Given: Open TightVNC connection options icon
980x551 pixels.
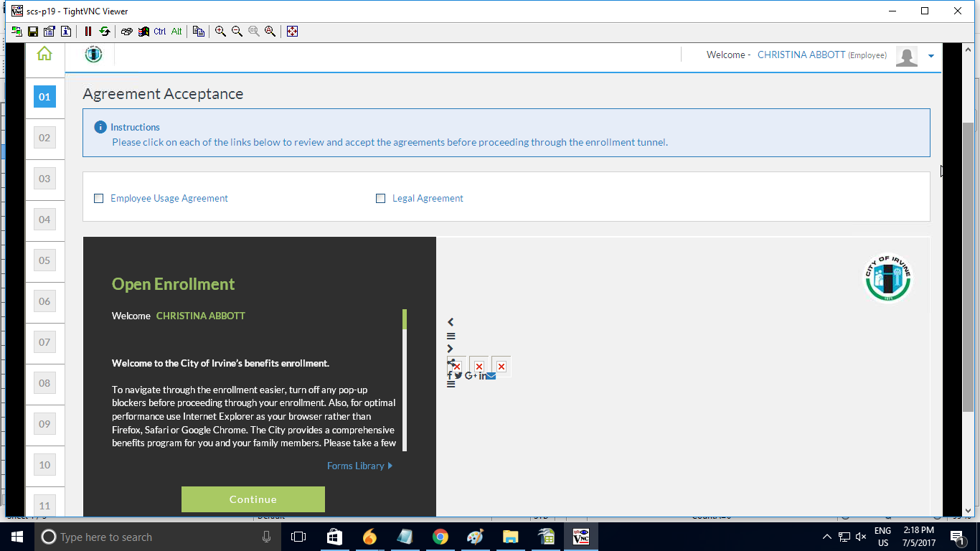Looking at the screenshot, I should [x=49, y=31].
